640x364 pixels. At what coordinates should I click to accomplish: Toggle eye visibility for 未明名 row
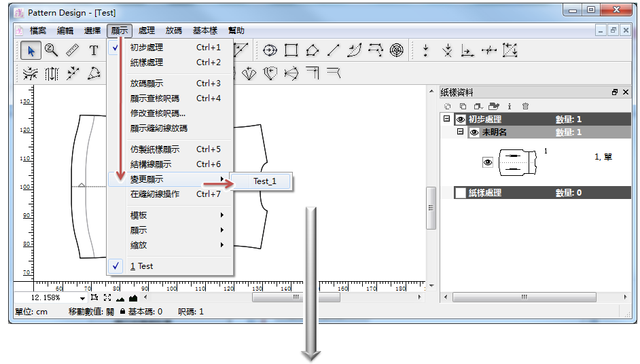(x=474, y=132)
